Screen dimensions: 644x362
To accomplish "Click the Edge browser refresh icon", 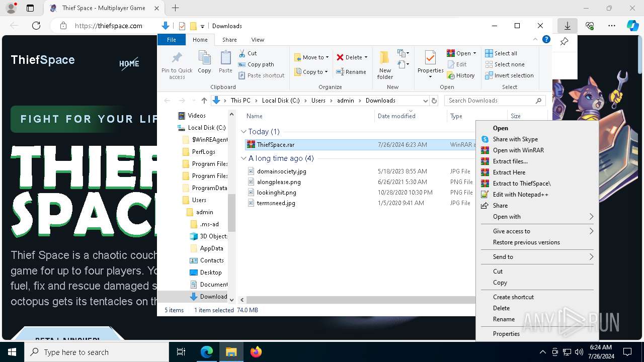I will (x=36, y=26).
